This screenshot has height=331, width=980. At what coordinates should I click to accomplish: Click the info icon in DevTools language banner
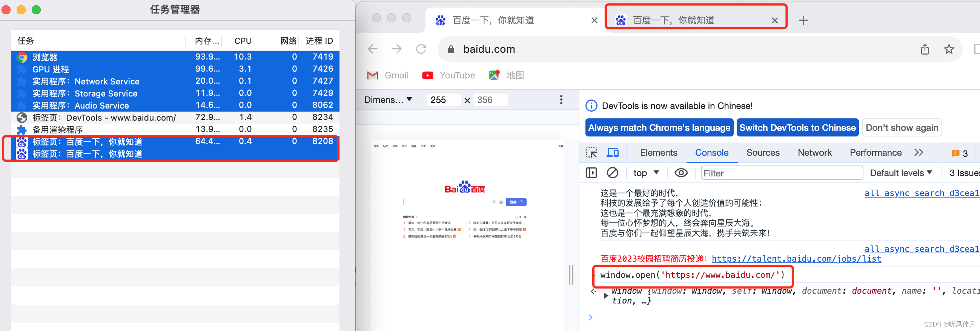pyautogui.click(x=591, y=106)
